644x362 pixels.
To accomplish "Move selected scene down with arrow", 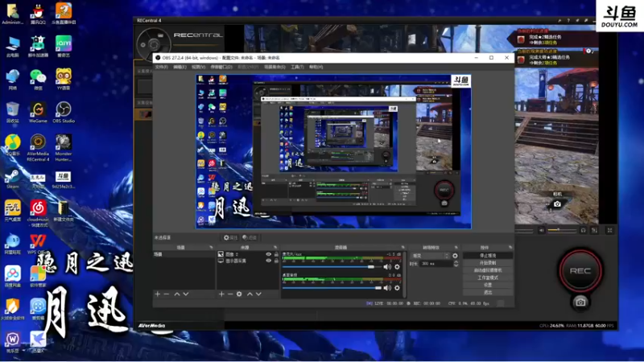I will click(186, 294).
